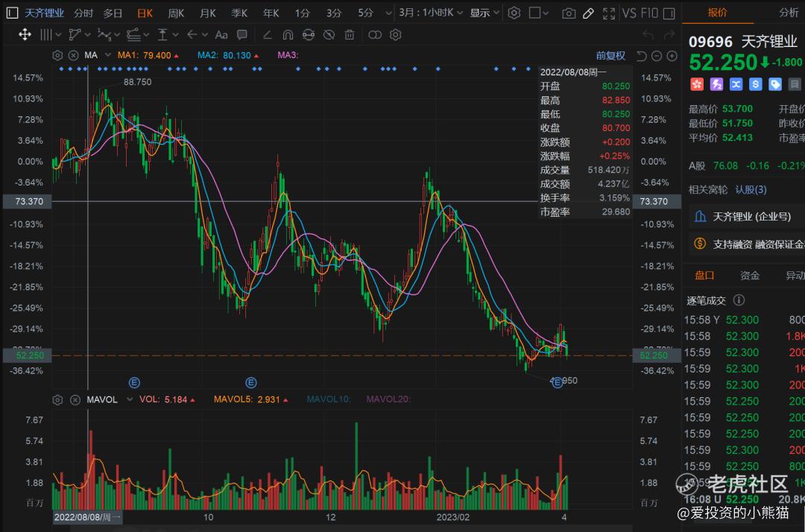Open the 资金 capital flow tab

coord(750,276)
